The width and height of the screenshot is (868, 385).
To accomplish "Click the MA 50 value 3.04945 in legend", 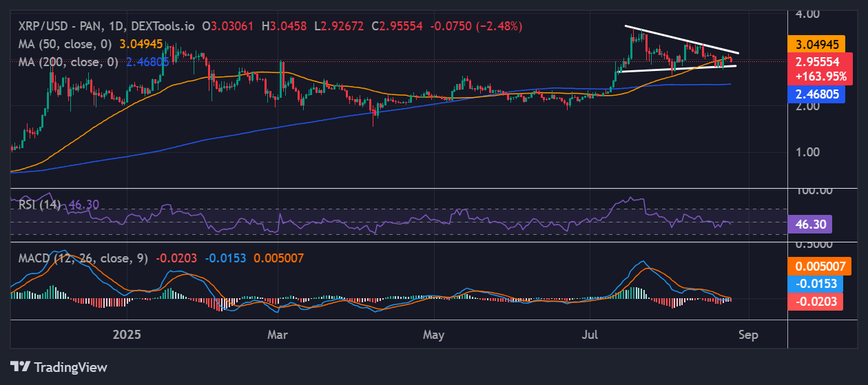I will (141, 44).
